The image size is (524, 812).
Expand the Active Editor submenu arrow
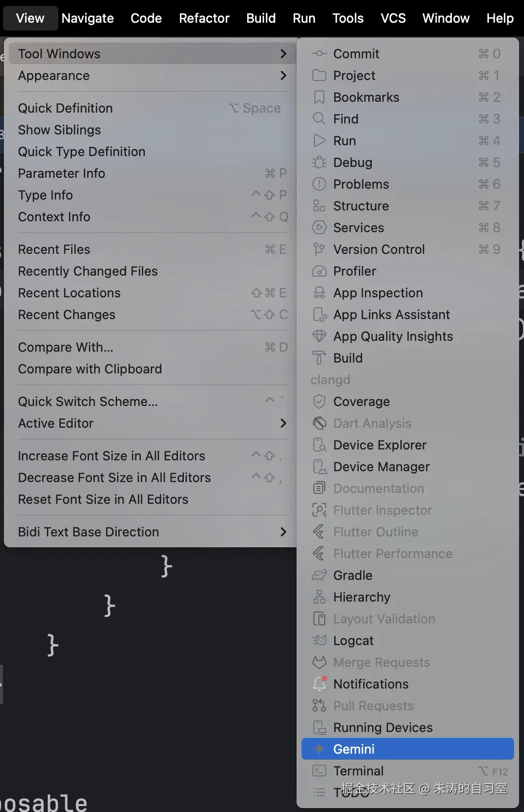coord(283,423)
